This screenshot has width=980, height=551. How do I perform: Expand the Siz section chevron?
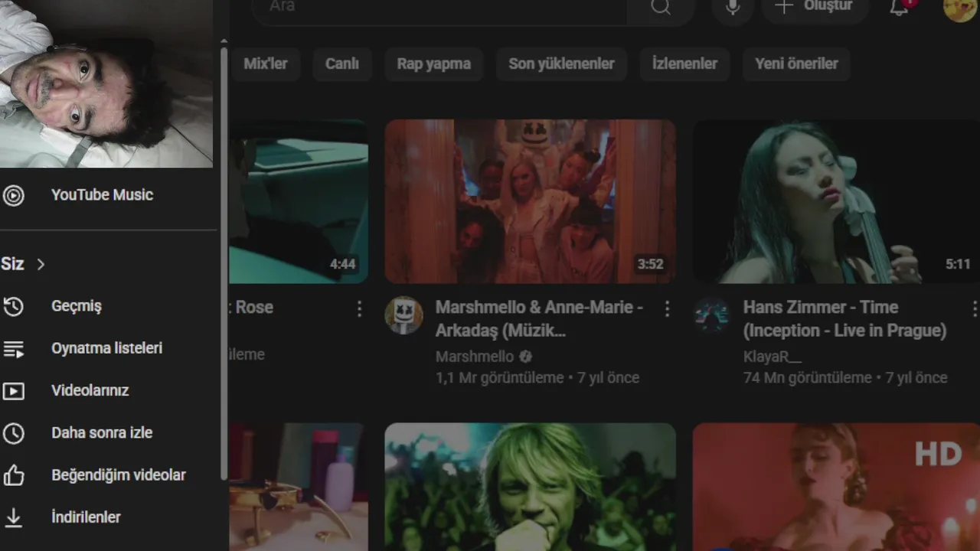(41, 264)
